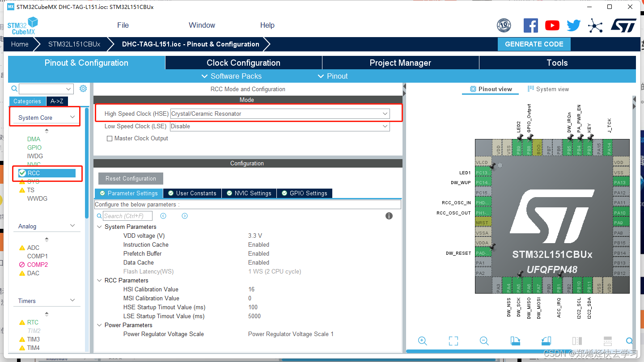Switch to the User Constants tab
This screenshot has width=644, height=362.
pyautogui.click(x=192, y=194)
